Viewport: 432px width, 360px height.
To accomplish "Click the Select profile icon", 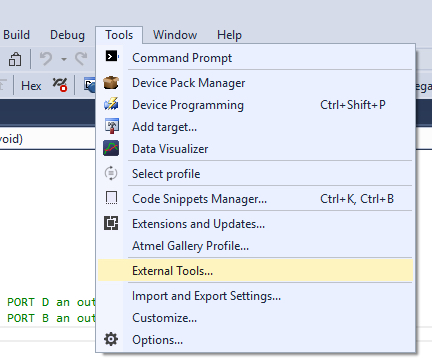I will click(111, 173).
